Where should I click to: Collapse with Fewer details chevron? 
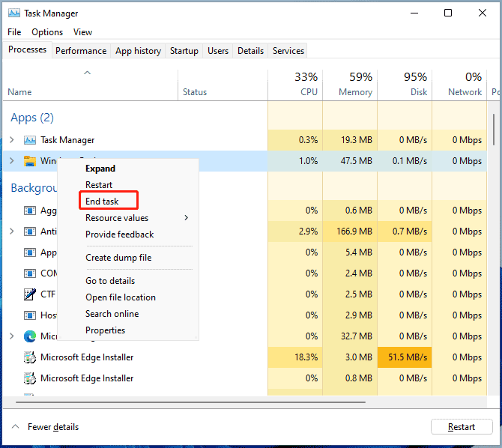point(15,426)
